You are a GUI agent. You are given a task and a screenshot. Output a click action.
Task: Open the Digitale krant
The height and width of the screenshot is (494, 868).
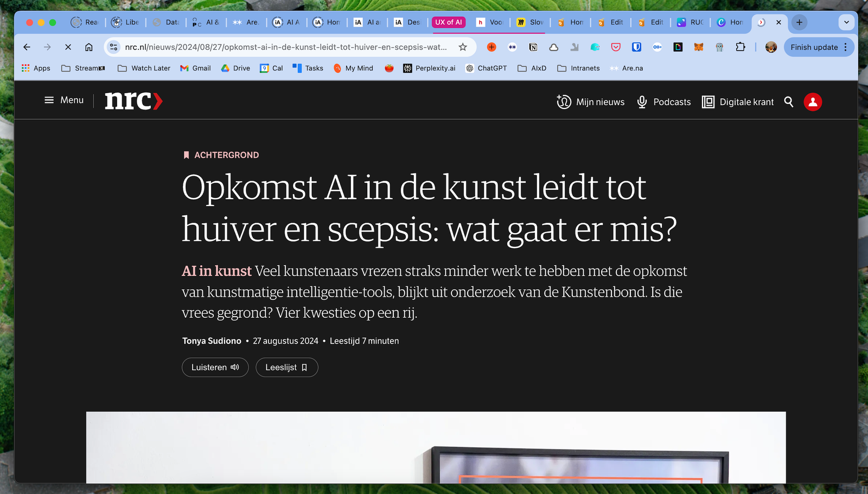(738, 102)
